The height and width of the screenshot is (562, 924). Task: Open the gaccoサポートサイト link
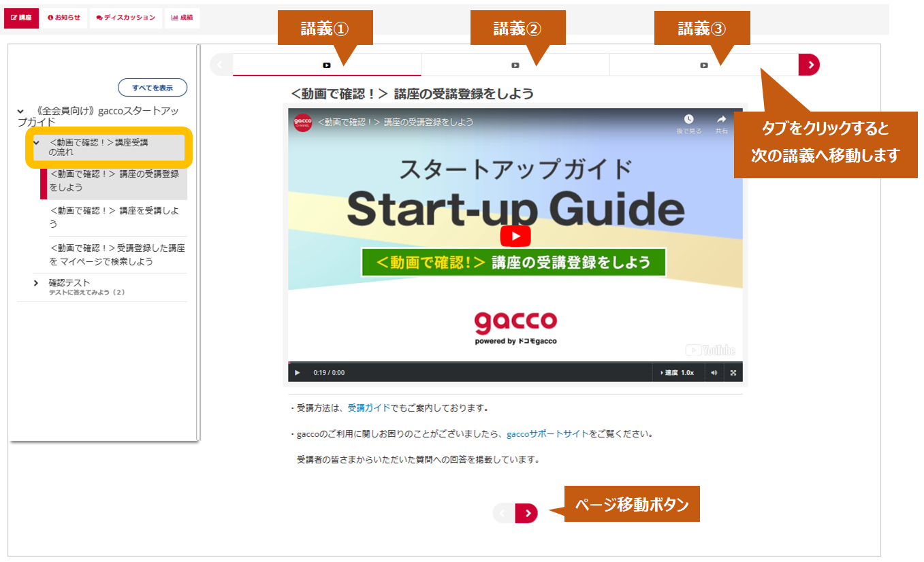coord(548,433)
